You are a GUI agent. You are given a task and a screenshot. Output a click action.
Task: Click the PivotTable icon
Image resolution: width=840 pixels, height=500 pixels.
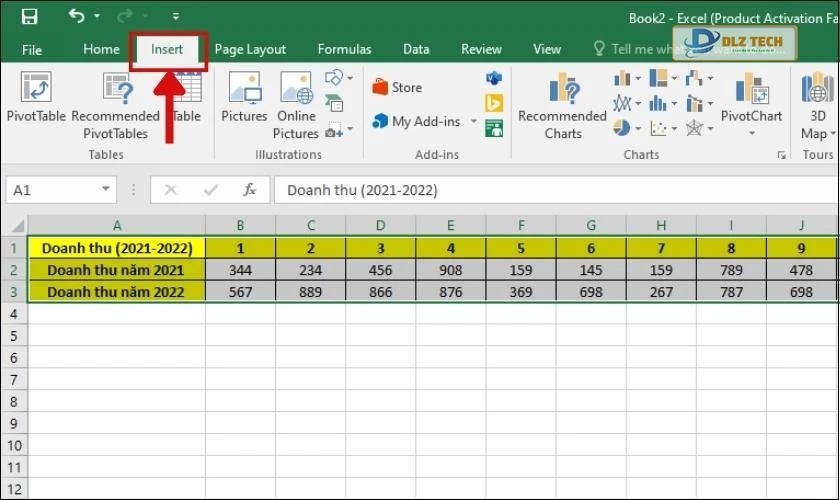(36, 92)
